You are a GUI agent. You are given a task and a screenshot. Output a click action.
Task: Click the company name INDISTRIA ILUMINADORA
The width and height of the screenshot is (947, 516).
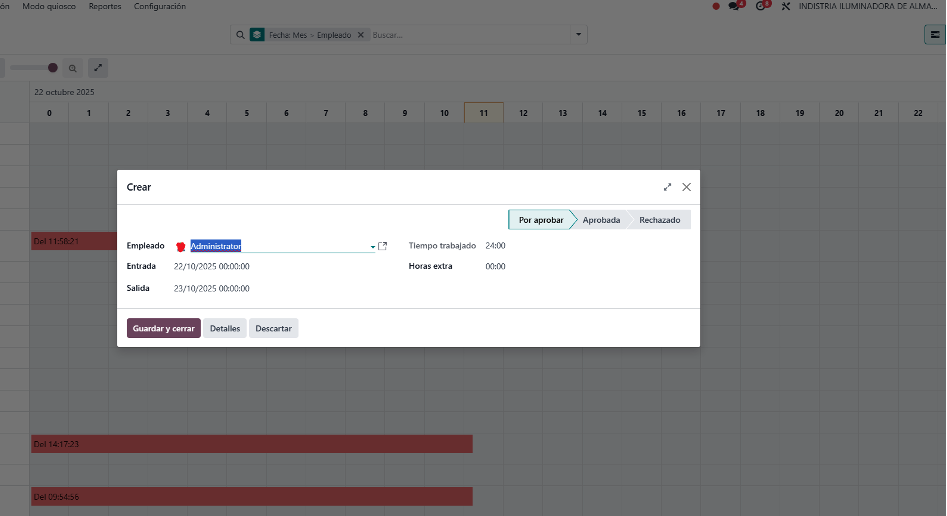(x=868, y=6)
